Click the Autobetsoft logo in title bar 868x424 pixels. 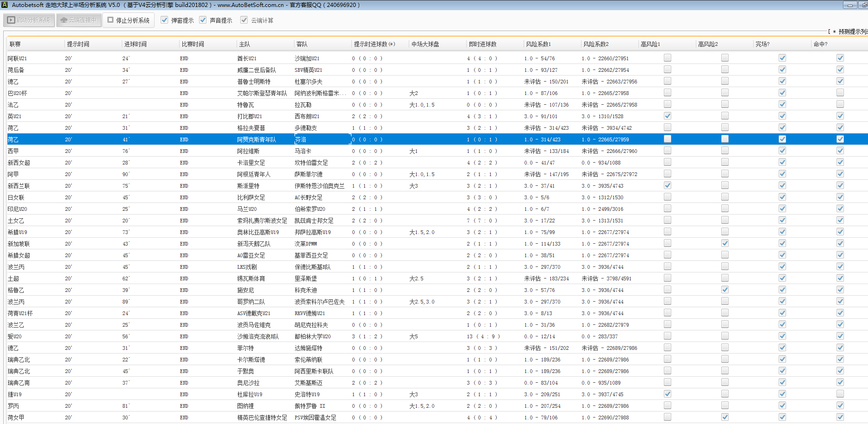(5, 5)
